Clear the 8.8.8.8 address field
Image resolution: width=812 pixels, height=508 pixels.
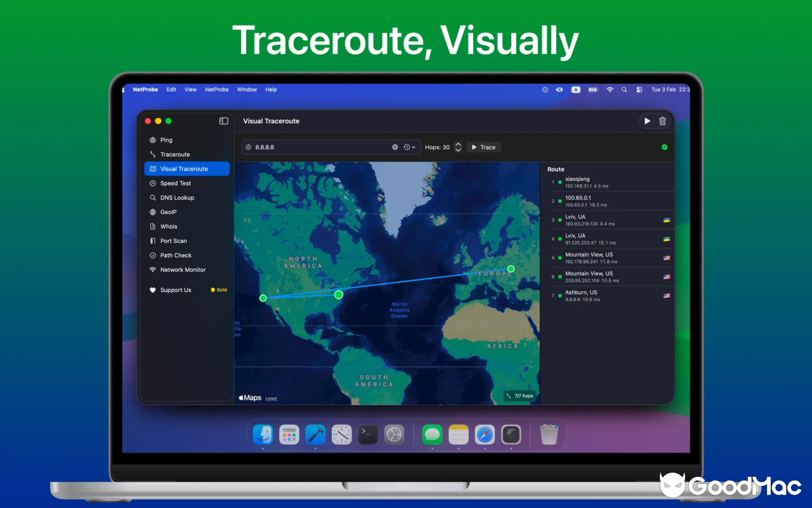coord(395,147)
